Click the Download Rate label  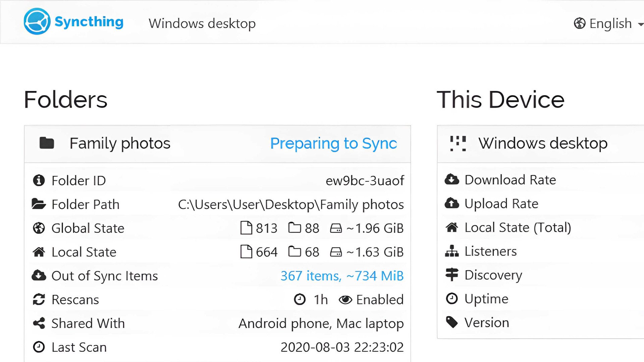(510, 180)
